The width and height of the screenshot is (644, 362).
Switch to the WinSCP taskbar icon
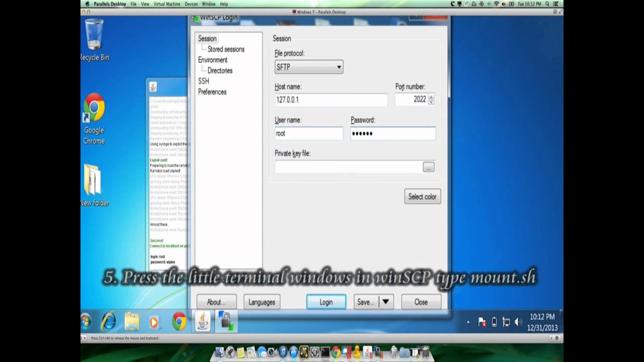(225, 321)
